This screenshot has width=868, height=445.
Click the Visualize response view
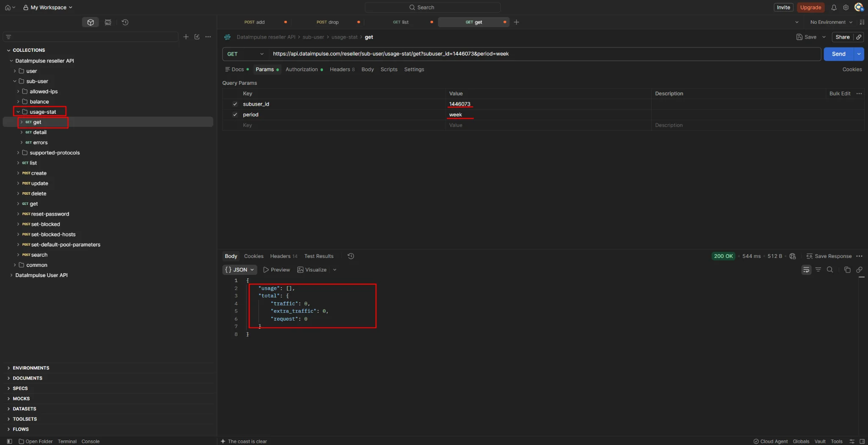pyautogui.click(x=312, y=270)
